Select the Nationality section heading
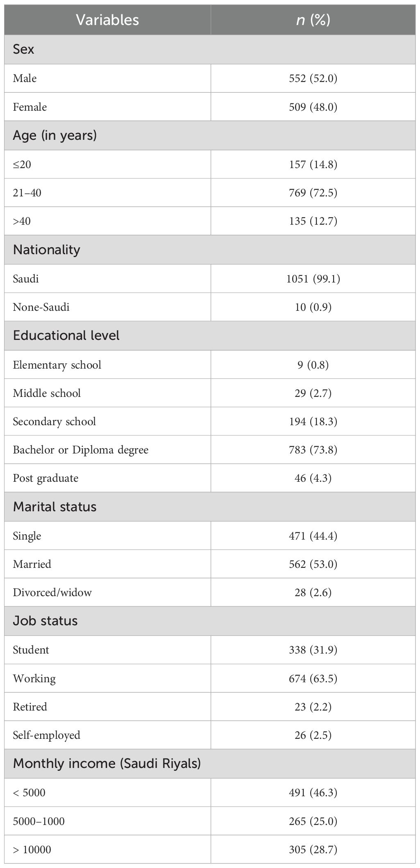The image size is (420, 868). pos(47,250)
